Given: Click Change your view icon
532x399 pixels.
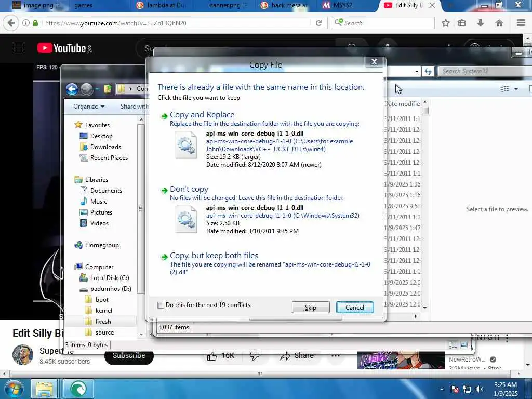Looking at the screenshot, I should [505, 88].
